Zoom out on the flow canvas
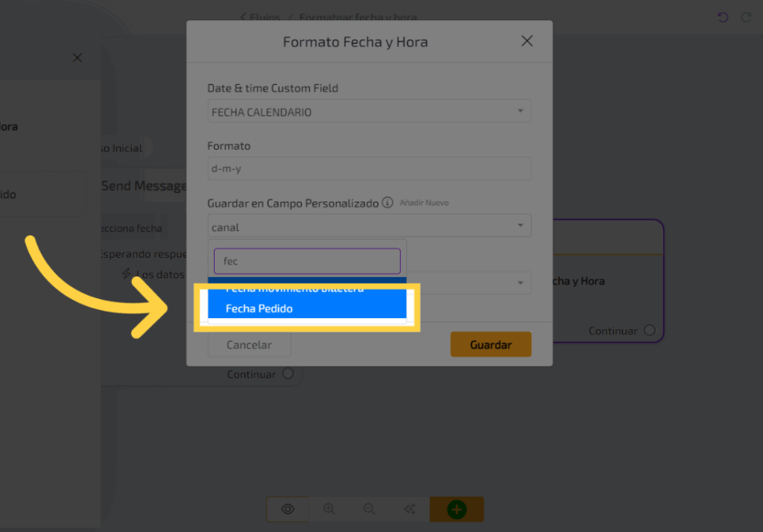The width and height of the screenshot is (763, 532). click(x=369, y=509)
